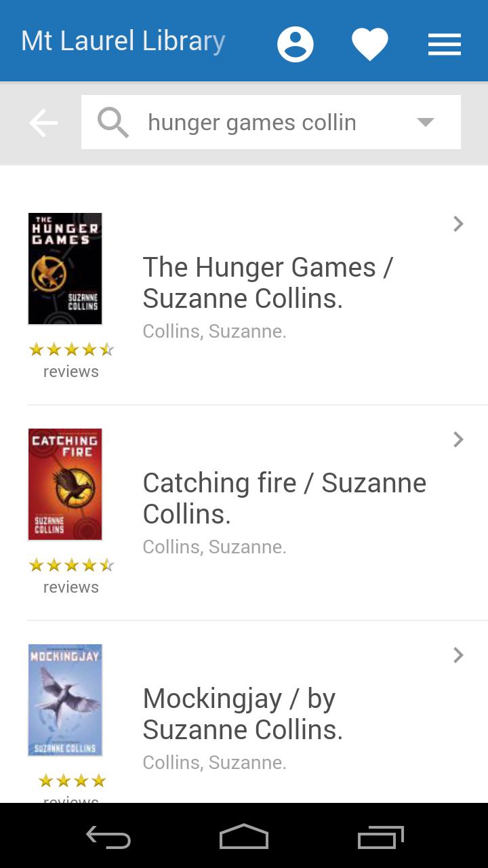Click star rating under Hunger Games cover
The height and width of the screenshot is (868, 488).
coord(71,350)
